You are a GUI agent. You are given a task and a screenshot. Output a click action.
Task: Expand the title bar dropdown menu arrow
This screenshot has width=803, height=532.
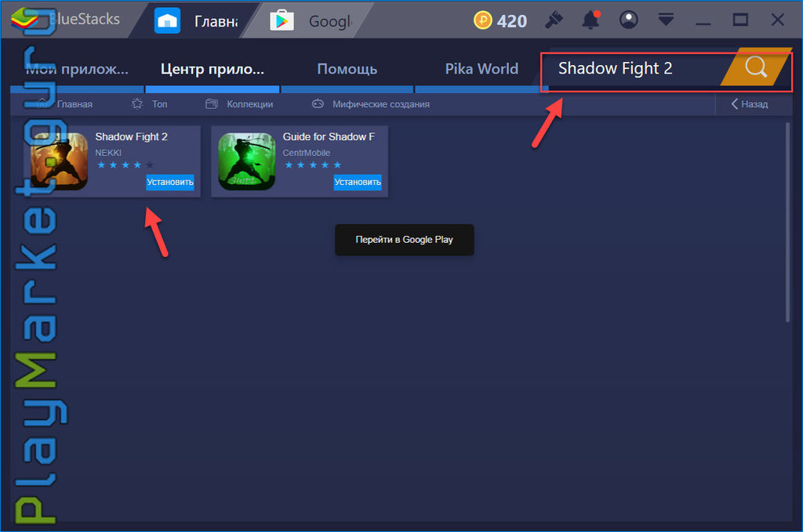pyautogui.click(x=666, y=20)
